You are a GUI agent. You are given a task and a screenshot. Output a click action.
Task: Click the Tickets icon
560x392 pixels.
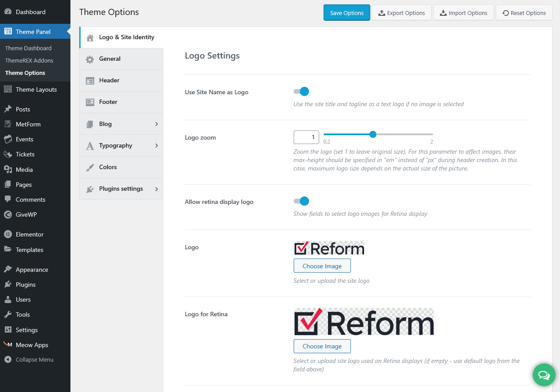pos(8,154)
